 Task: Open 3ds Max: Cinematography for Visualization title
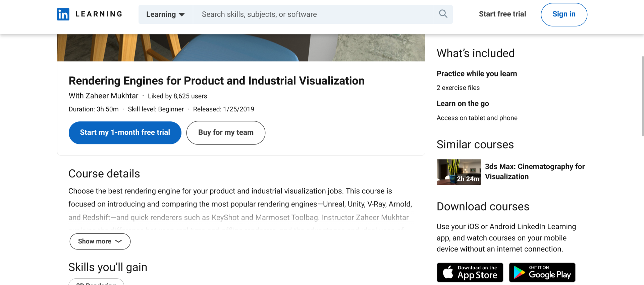pyautogui.click(x=534, y=171)
